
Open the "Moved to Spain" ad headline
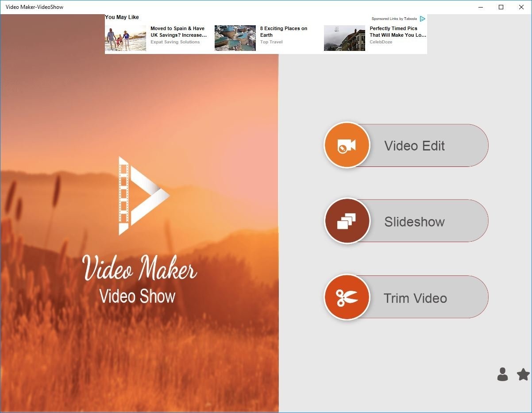tap(178, 31)
